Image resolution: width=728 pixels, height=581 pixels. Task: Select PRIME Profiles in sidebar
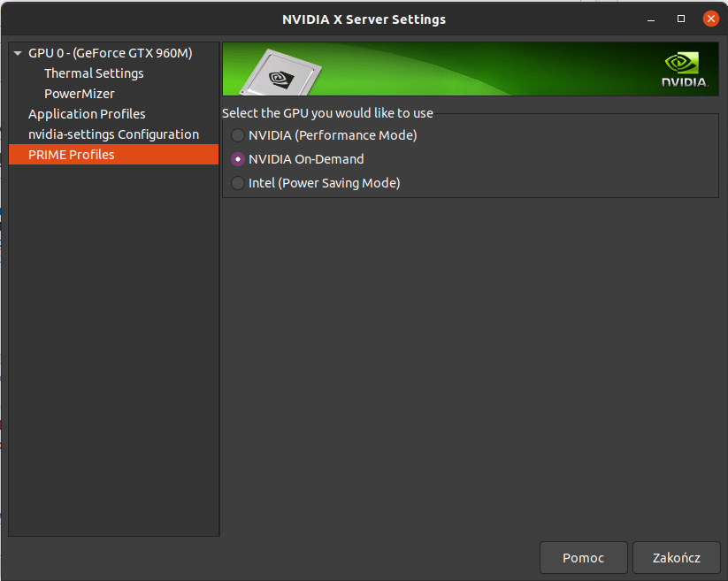pyautogui.click(x=114, y=155)
